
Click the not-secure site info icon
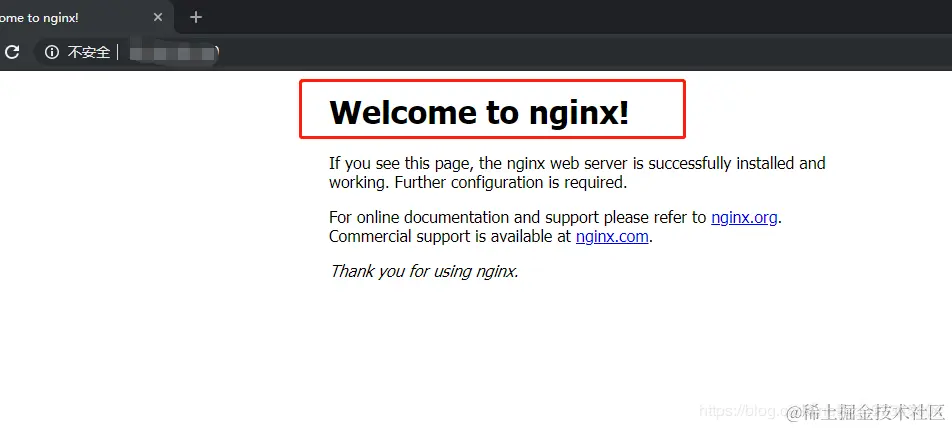tap(52, 53)
